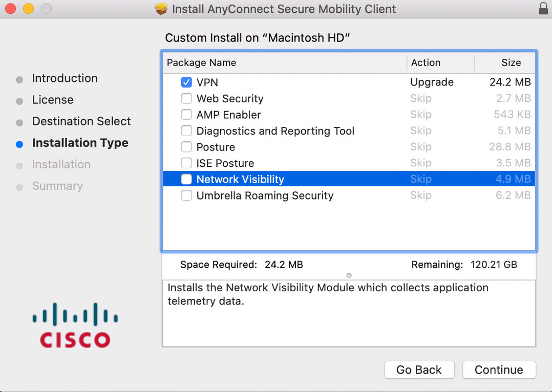
Task: Select the Posture row label
Action: (216, 147)
